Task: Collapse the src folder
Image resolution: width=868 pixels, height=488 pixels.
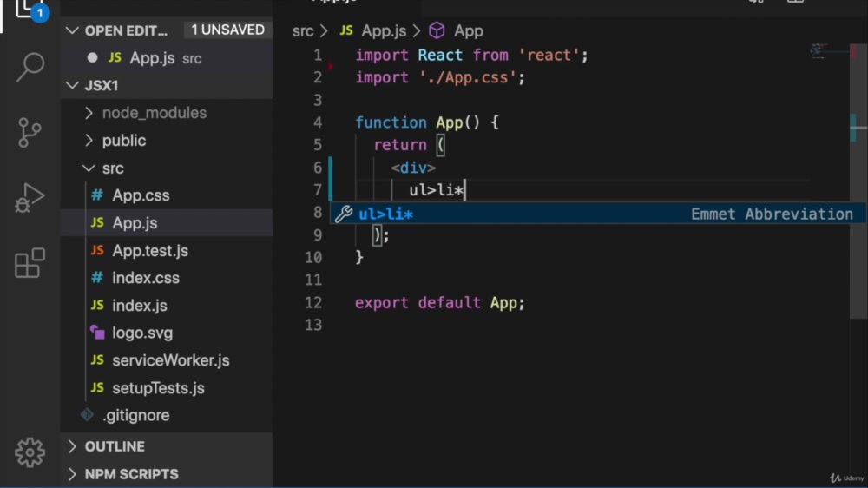Action: click(89, 168)
